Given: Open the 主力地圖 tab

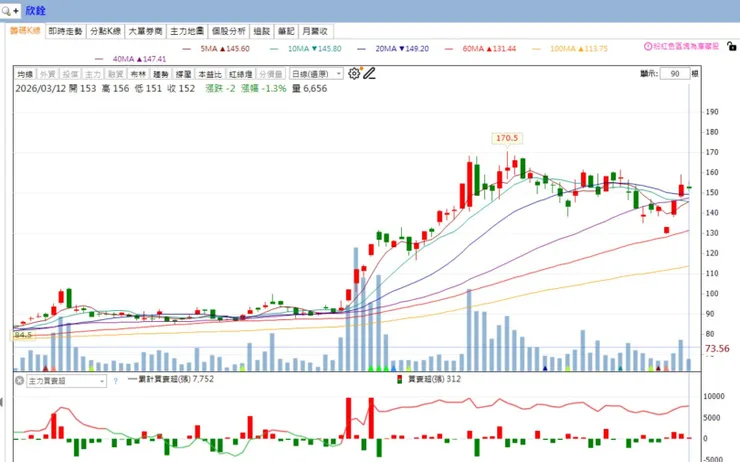Looking at the screenshot, I should tap(187, 31).
